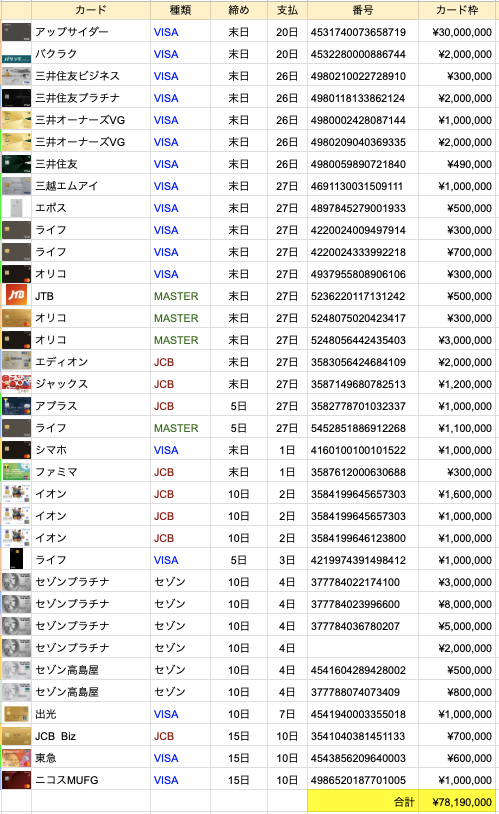Select the 三井住友プラチナ black card thumbnail
The width and height of the screenshot is (499, 814).
pyautogui.click(x=16, y=98)
